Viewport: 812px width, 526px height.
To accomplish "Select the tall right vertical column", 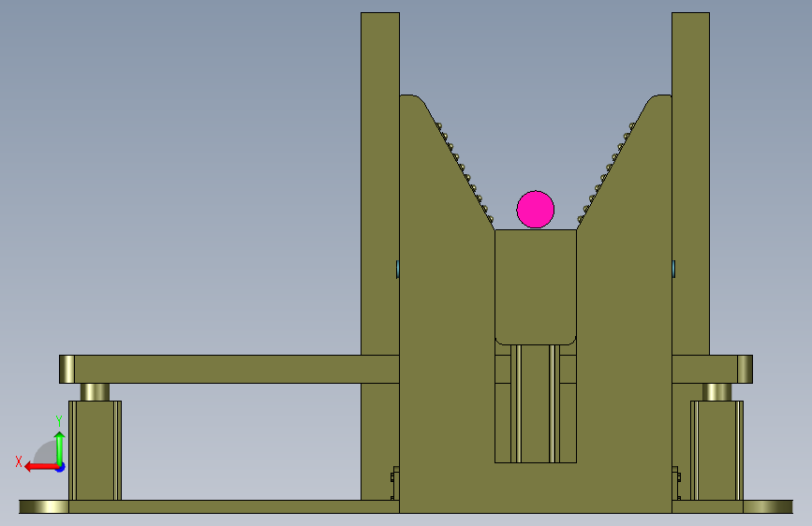I will click(x=691, y=183).
